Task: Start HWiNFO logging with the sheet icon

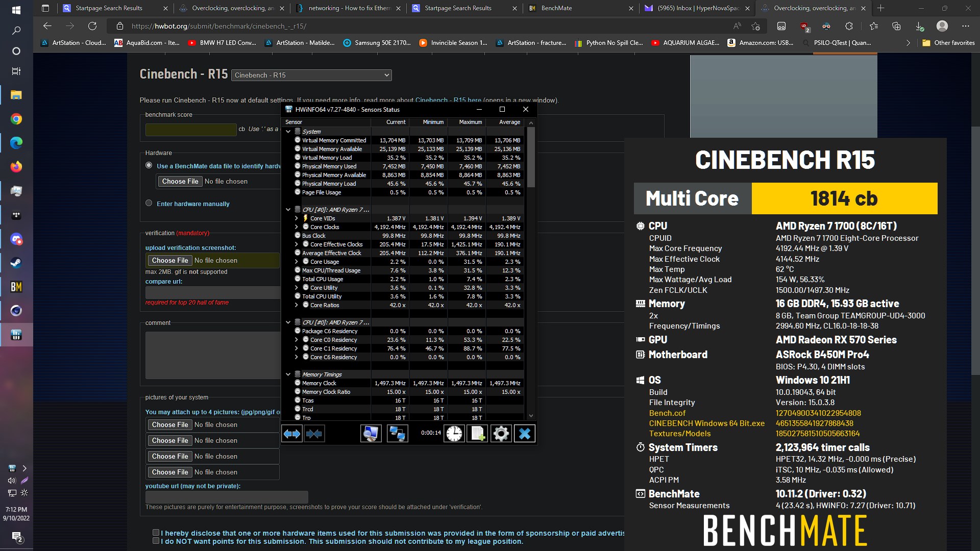Action: coord(477,434)
